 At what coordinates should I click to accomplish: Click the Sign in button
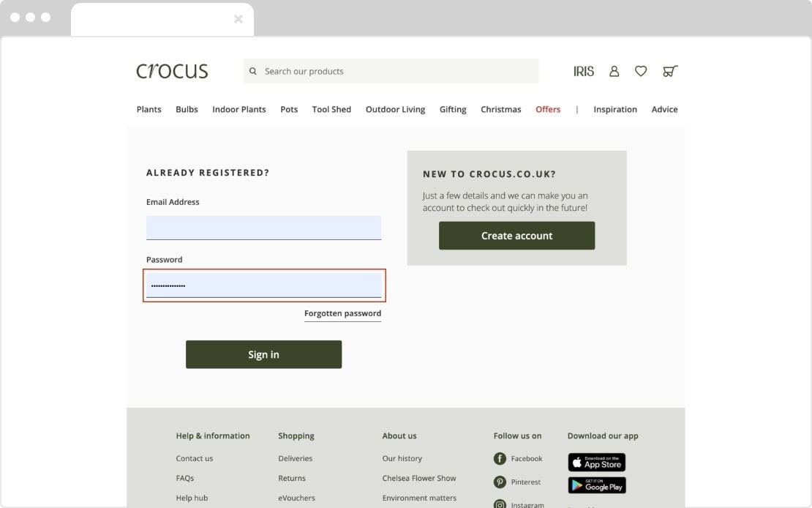[263, 354]
